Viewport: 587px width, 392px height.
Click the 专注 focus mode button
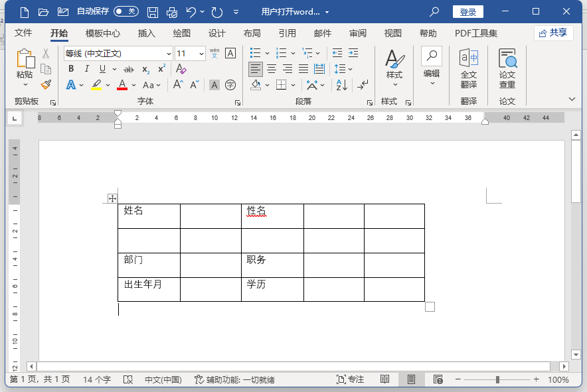pos(350,379)
